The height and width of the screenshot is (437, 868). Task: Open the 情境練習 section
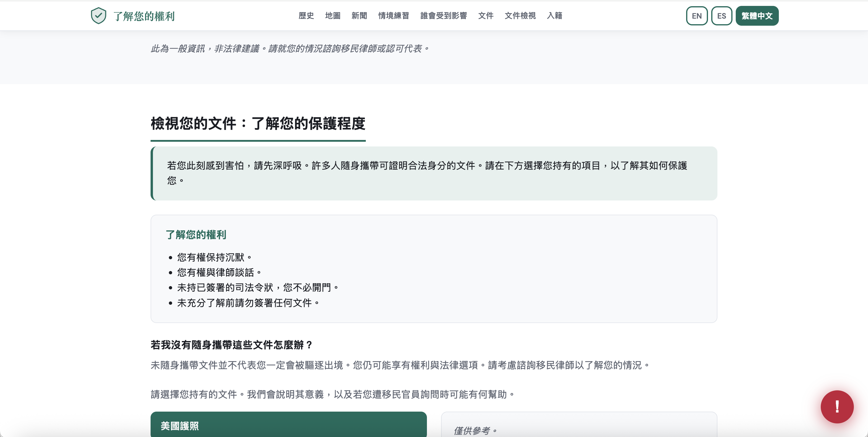pos(393,16)
